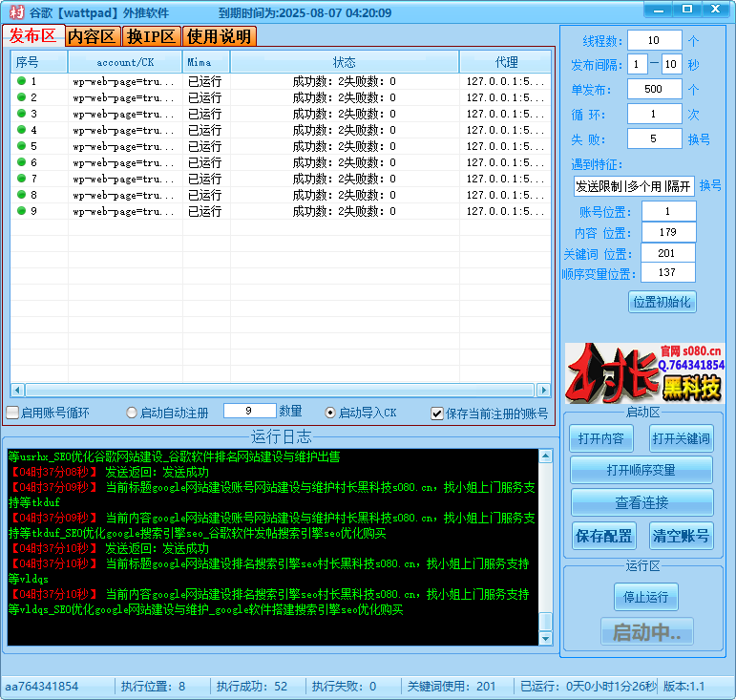Click the 打开关键词 button
The width and height of the screenshot is (736, 700).
[x=681, y=438]
